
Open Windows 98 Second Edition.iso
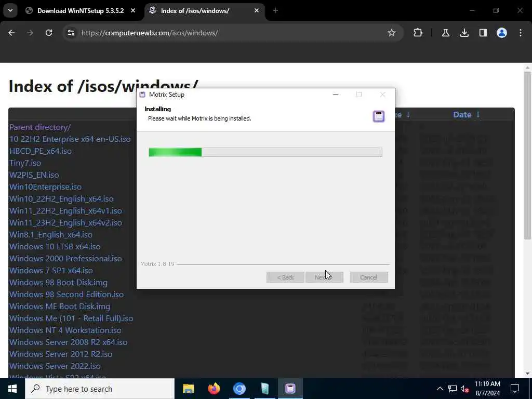(x=66, y=295)
